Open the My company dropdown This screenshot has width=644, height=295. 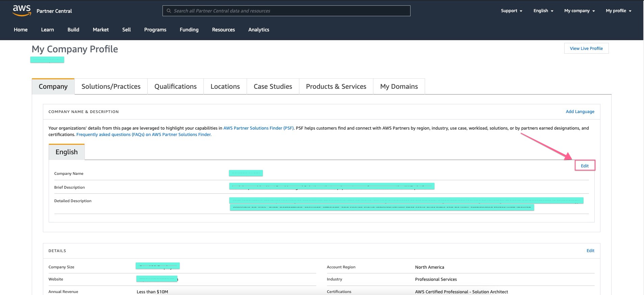pyautogui.click(x=579, y=11)
